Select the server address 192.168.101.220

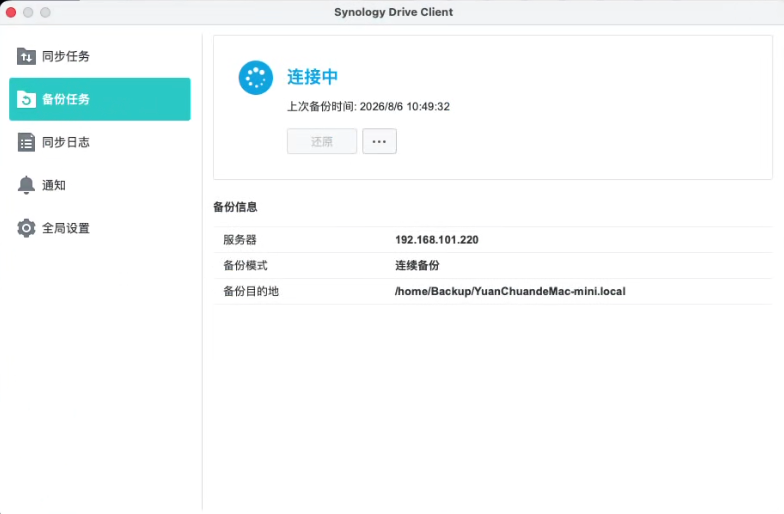436,240
